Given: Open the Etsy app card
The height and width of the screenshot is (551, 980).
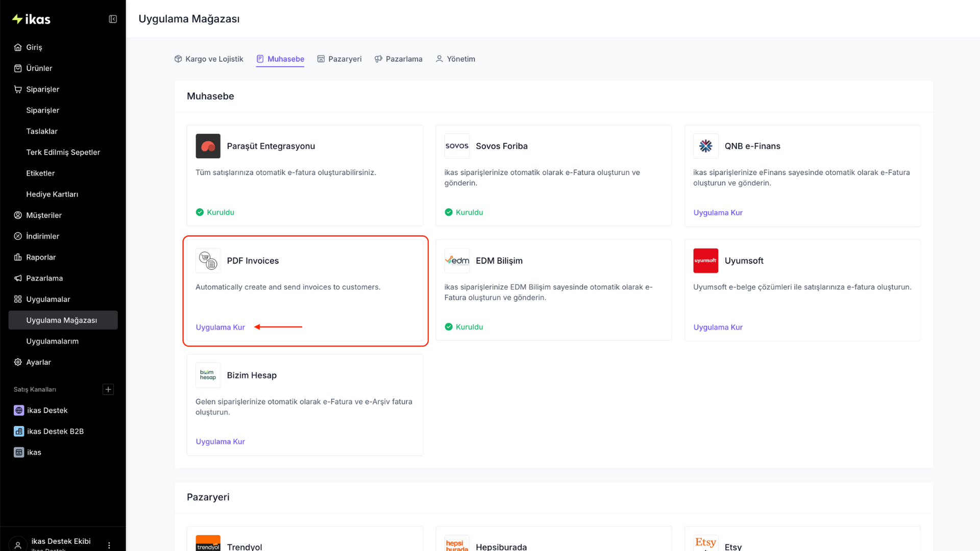Looking at the screenshot, I should [x=802, y=539].
